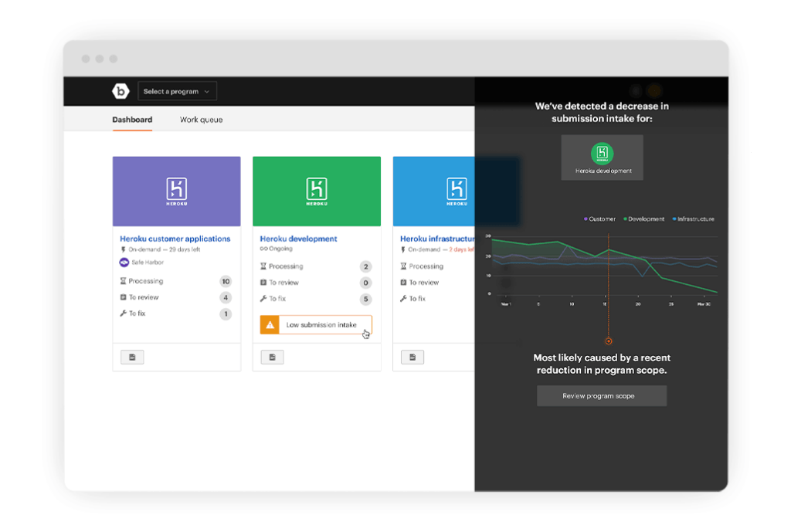Image resolution: width=791 pixels, height=532 pixels.
Task: Open Heroku customer applications program link
Action: [x=175, y=239]
